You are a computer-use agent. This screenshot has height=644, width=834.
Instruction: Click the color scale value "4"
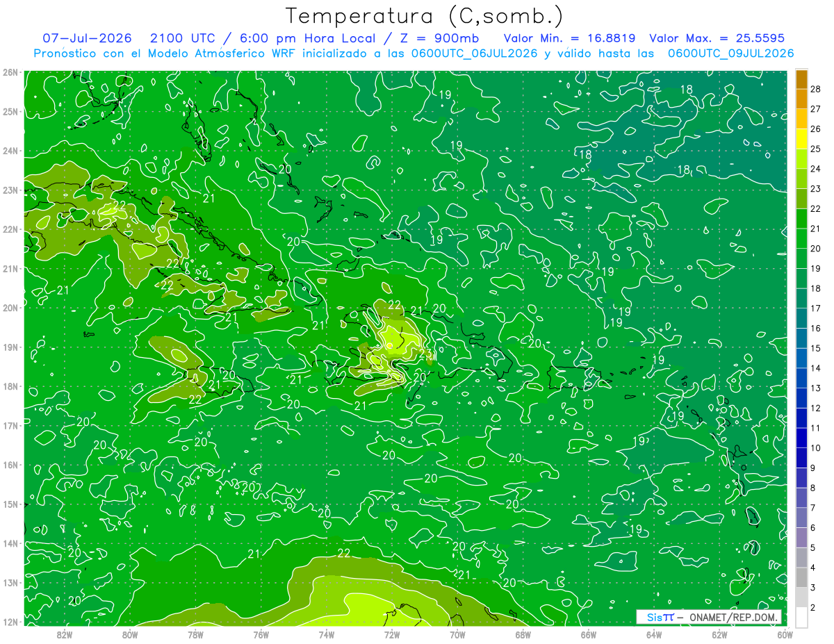coord(813,568)
